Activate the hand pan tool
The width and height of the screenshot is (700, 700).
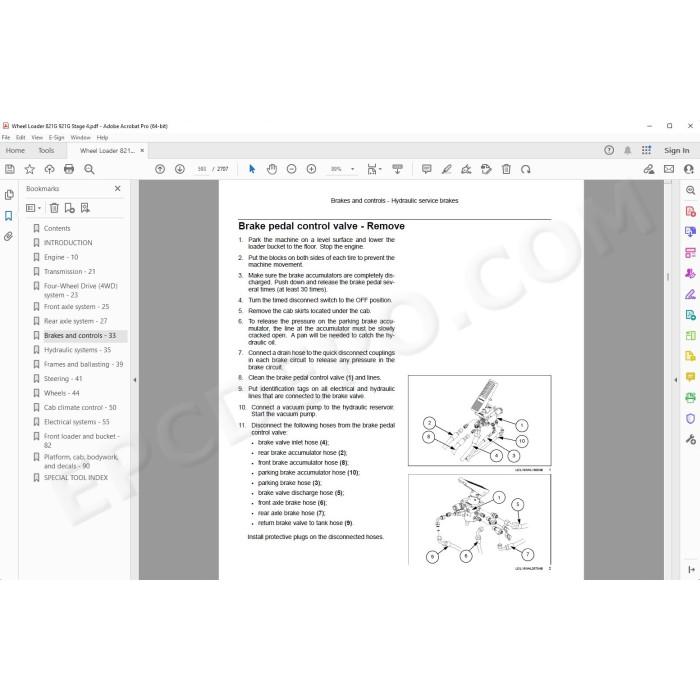pos(271,169)
